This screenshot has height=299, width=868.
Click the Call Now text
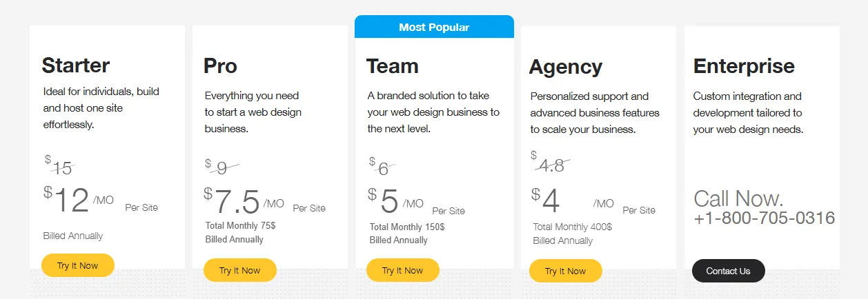tap(738, 198)
